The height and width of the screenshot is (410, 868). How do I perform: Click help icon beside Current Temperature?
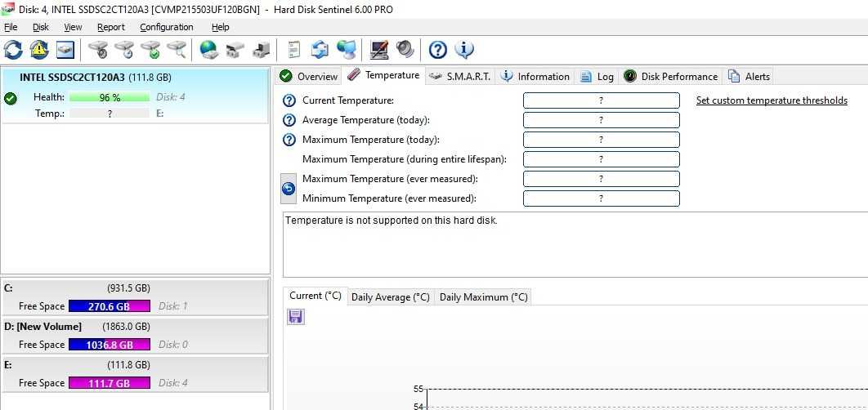click(x=289, y=100)
